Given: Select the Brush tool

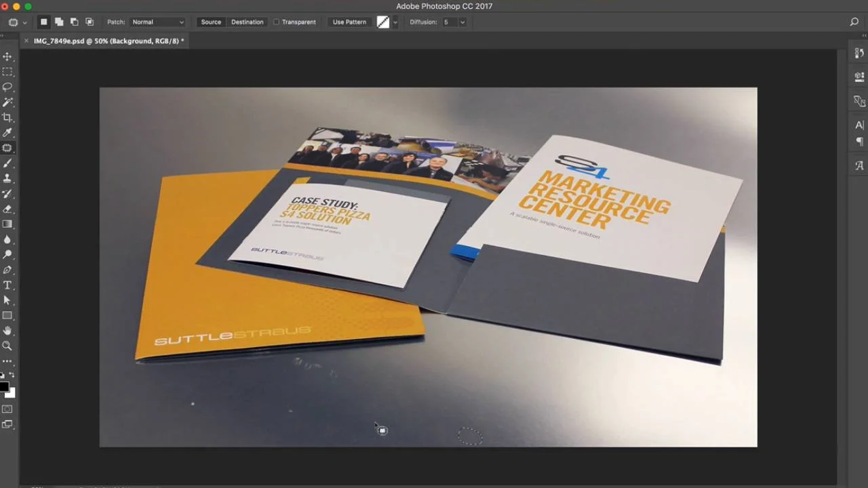Looking at the screenshot, I should pos(7,163).
